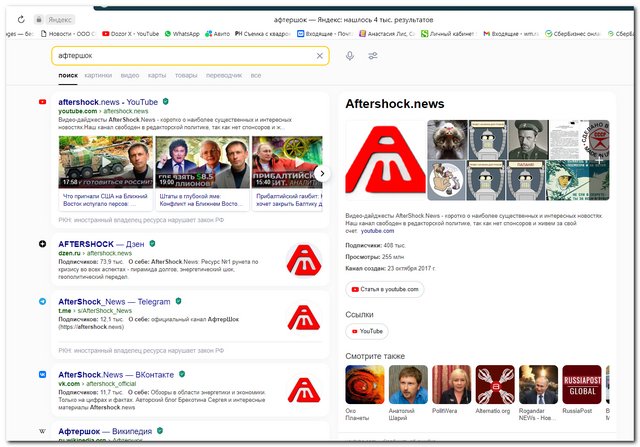Click the verified shield on Википедия result
This screenshot has width=640, height=447.
tap(160, 431)
